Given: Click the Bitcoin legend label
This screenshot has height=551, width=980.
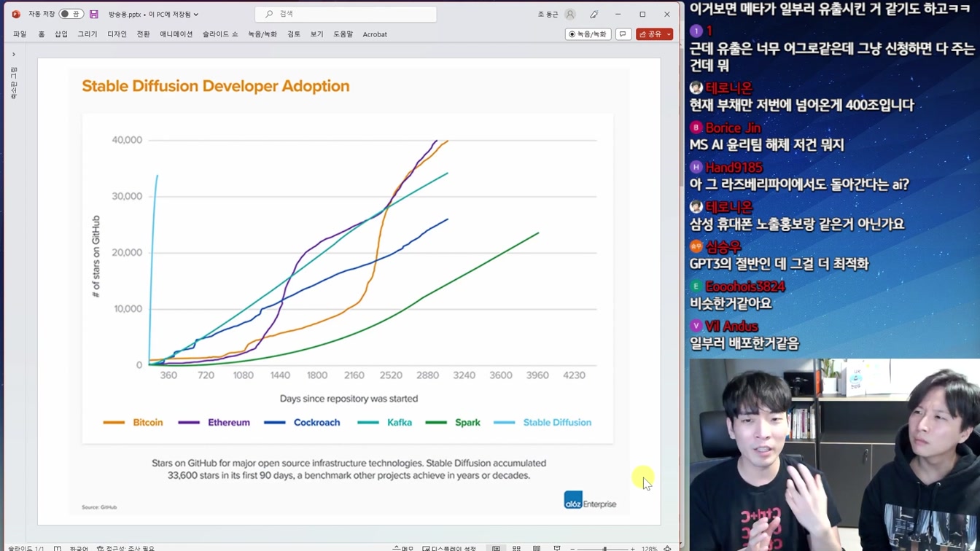Looking at the screenshot, I should pos(148,423).
